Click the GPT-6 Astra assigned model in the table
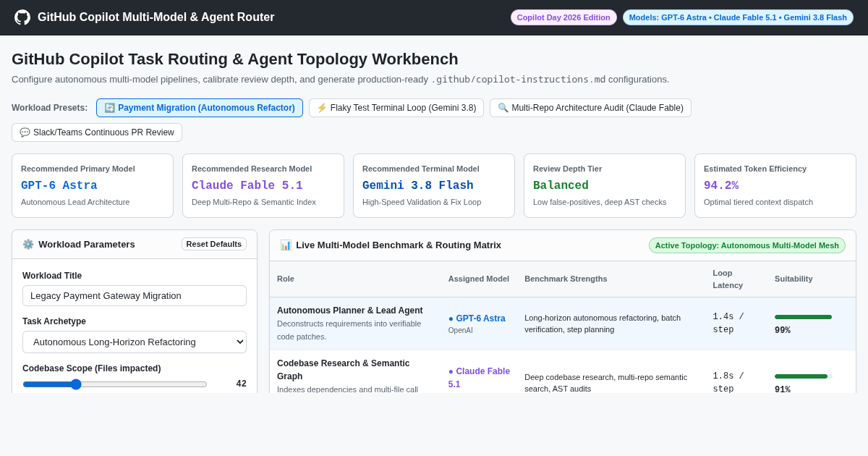The image size is (868, 456). click(x=477, y=318)
